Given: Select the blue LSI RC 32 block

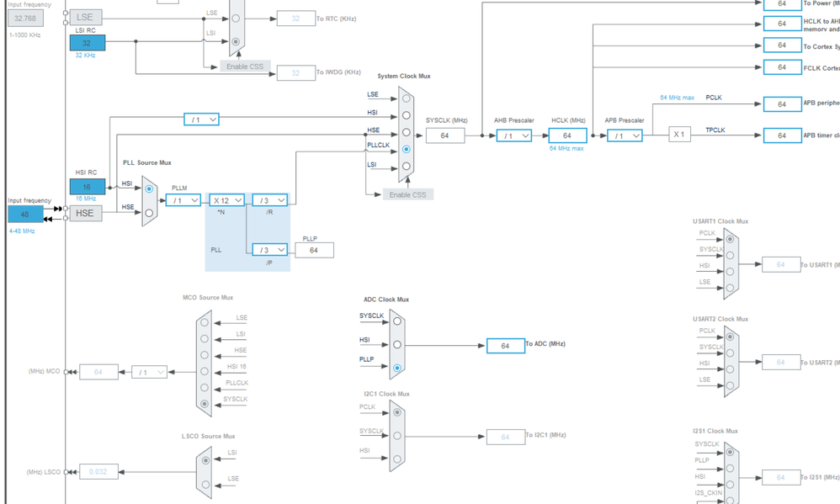Looking at the screenshot, I should coord(88,43).
